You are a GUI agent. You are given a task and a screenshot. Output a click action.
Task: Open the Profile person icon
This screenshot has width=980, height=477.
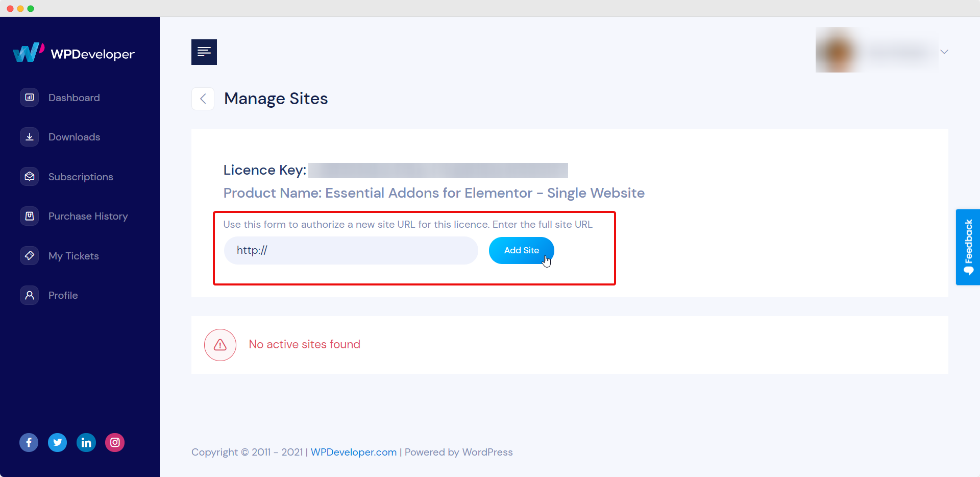click(x=30, y=295)
